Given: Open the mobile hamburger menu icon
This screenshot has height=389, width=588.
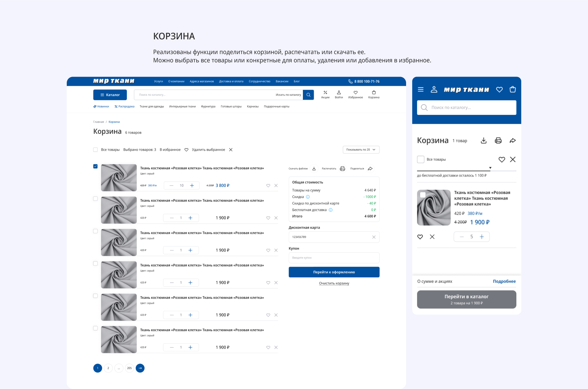Looking at the screenshot, I should click(421, 90).
